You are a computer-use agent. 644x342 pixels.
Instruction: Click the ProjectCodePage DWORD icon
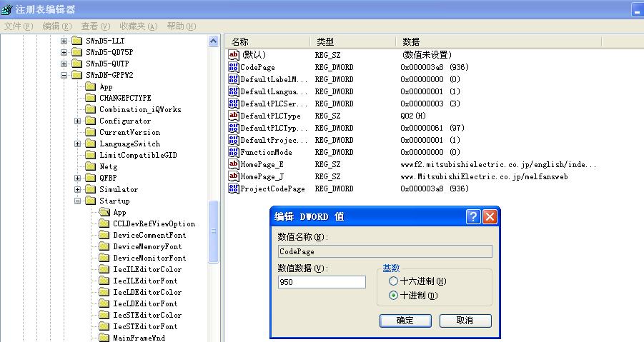(x=234, y=188)
